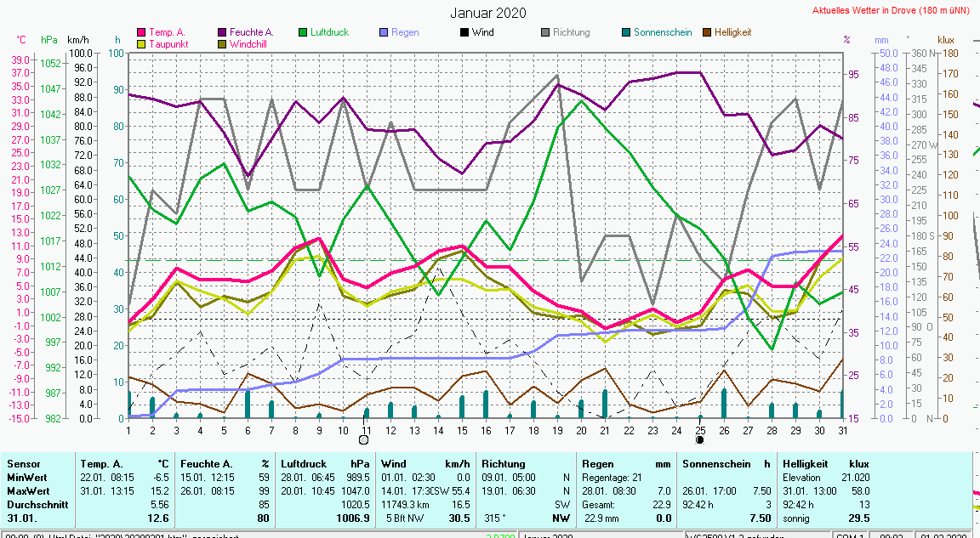The height and width of the screenshot is (538, 980).
Task: Click the new moon icon below day 25
Action: click(700, 439)
